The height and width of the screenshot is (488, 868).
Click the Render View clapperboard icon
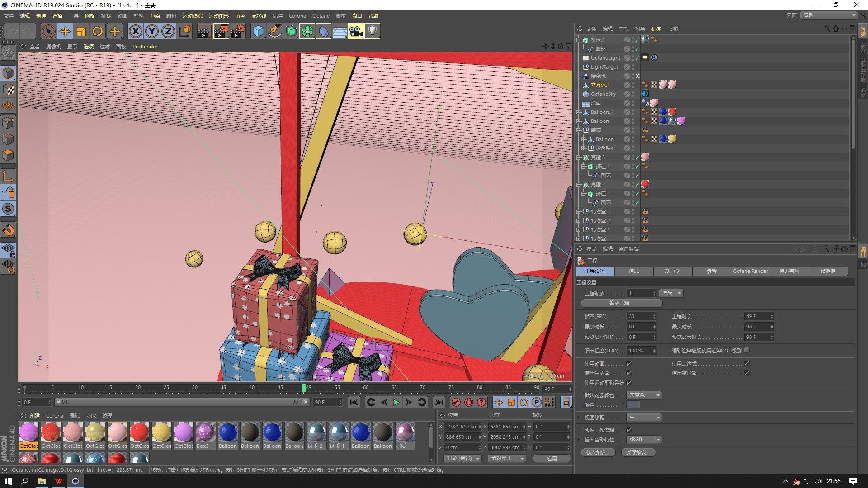[204, 31]
